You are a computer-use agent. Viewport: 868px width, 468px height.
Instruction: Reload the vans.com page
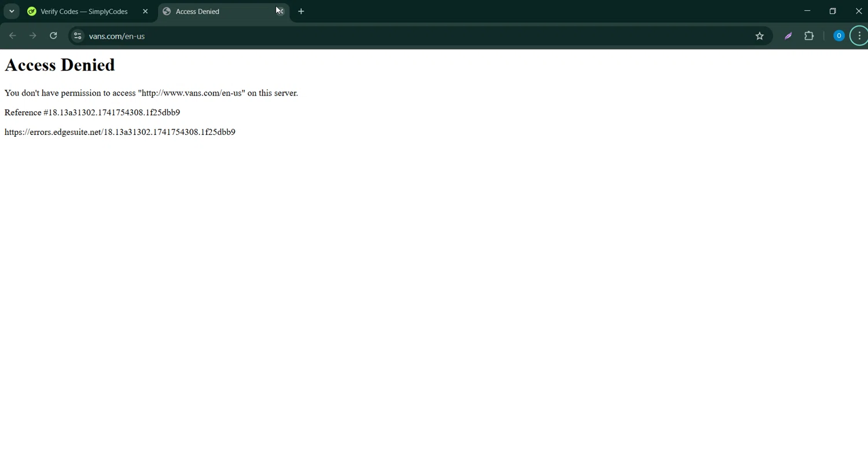(x=53, y=36)
